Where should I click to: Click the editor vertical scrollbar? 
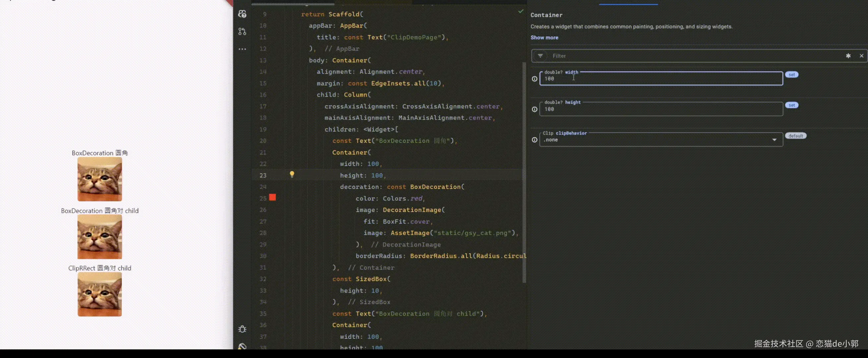coord(524,172)
